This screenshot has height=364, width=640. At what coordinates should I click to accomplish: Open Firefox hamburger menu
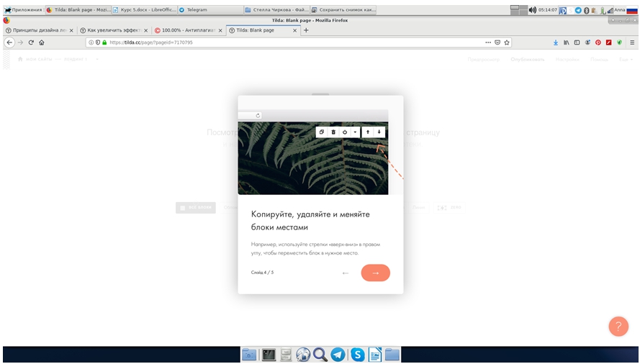(x=631, y=42)
